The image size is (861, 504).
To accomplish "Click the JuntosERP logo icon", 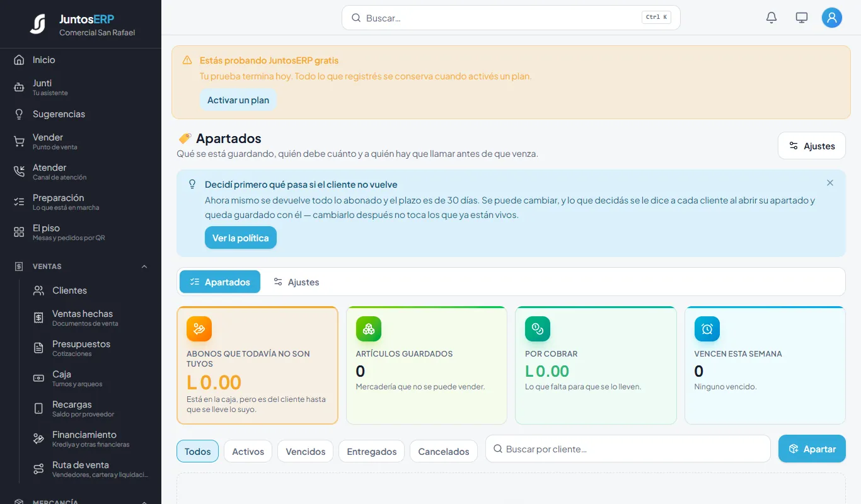I will [37, 24].
